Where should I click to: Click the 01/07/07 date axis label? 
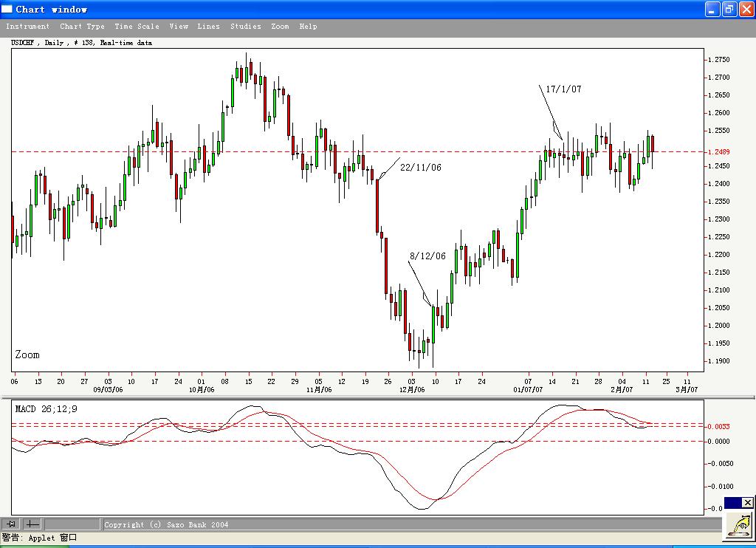click(x=528, y=389)
